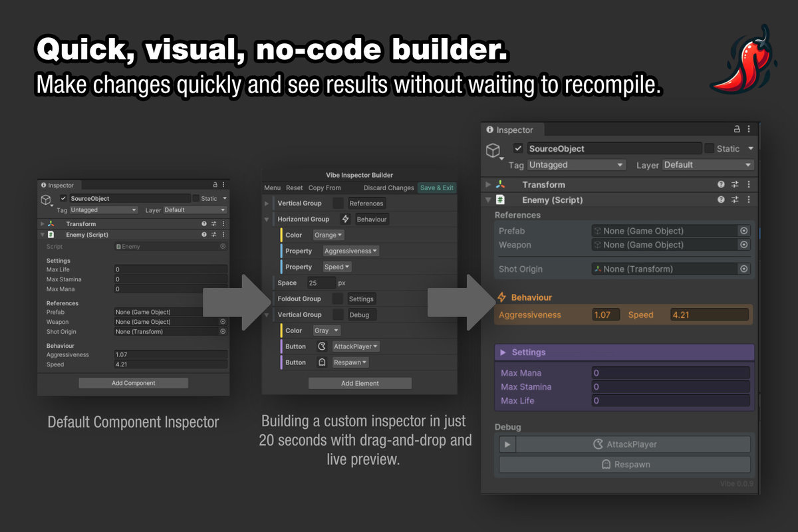Toggle Static checkbox in left Default Inspector
The image size is (798, 532).
tap(196, 198)
